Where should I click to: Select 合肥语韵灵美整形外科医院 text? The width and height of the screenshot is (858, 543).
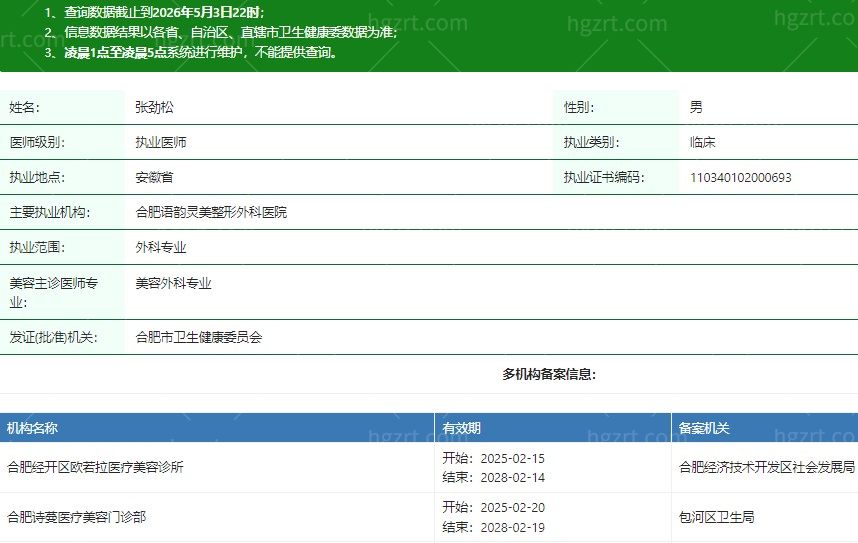pyautogui.click(x=211, y=212)
